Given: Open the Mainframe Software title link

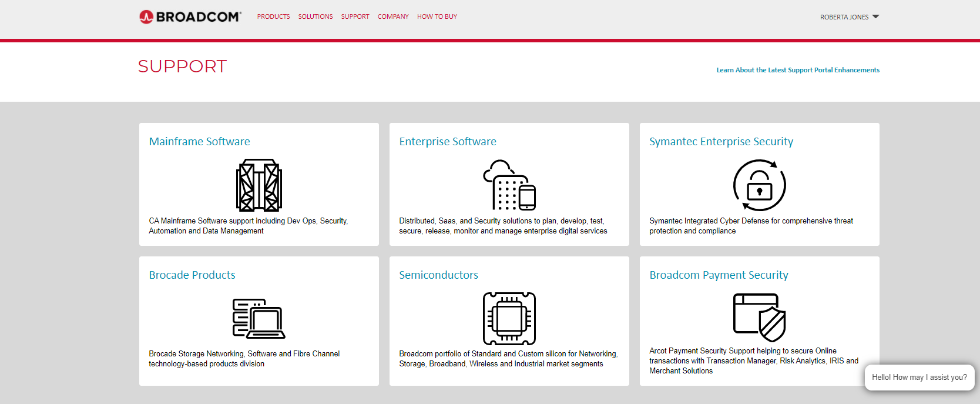Looking at the screenshot, I should coord(200,141).
